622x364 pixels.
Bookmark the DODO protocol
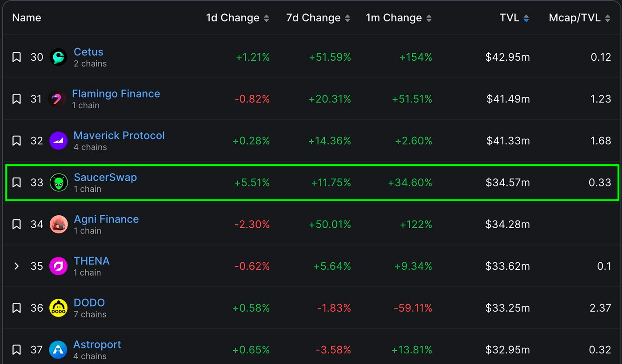[x=16, y=308]
